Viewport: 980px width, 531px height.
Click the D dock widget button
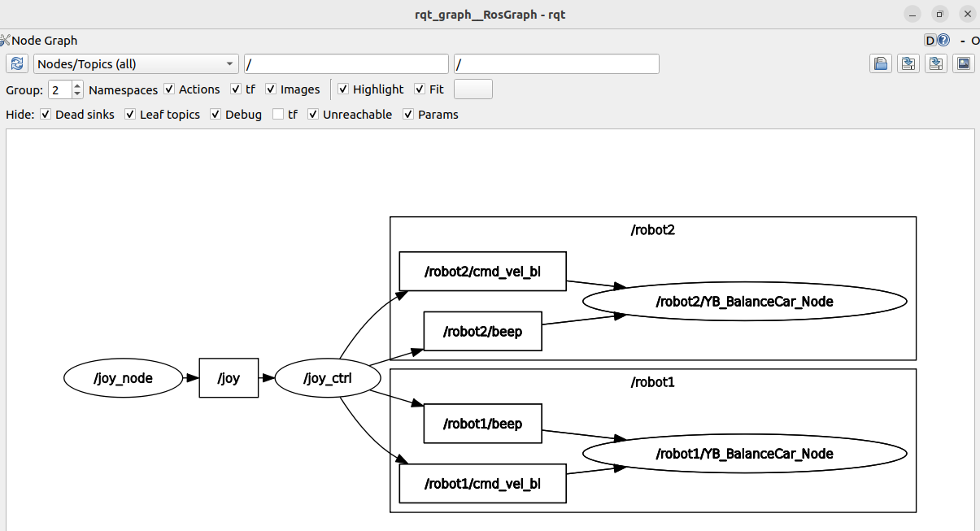click(930, 40)
